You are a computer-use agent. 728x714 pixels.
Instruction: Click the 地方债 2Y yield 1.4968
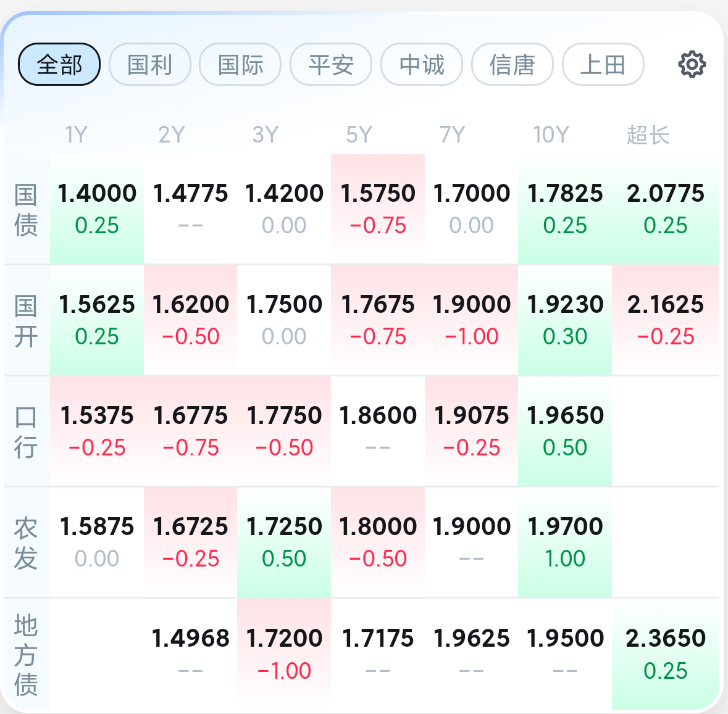click(190, 654)
